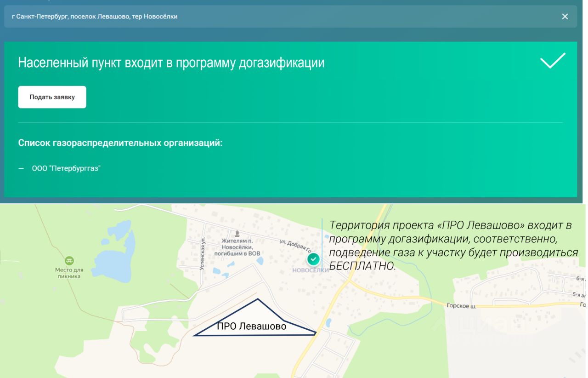Click Список газораспределительных организаций heading
This screenshot has width=588, height=378.
click(120, 143)
